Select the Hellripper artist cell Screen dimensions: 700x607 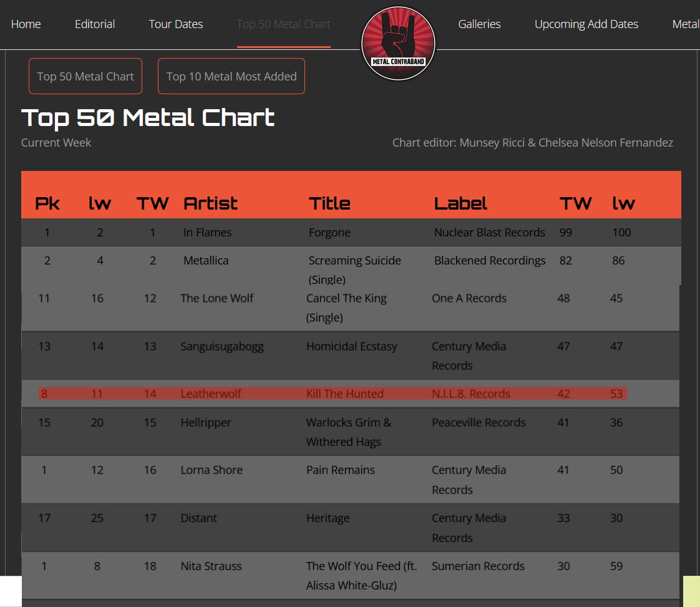(x=206, y=423)
